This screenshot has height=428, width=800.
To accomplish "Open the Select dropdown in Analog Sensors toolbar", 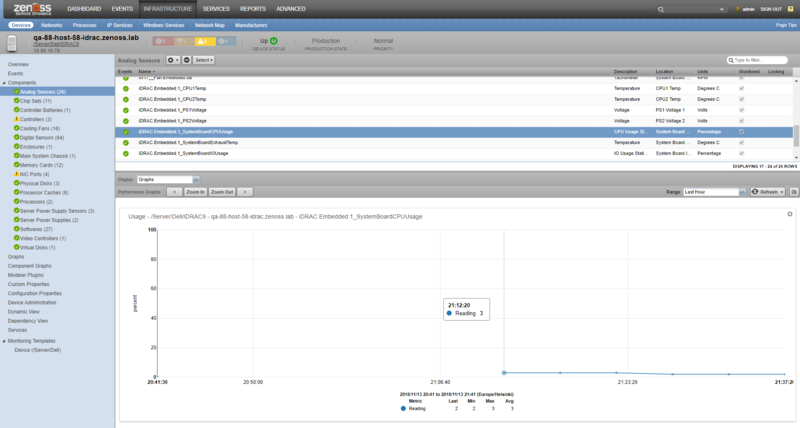I will (204, 60).
